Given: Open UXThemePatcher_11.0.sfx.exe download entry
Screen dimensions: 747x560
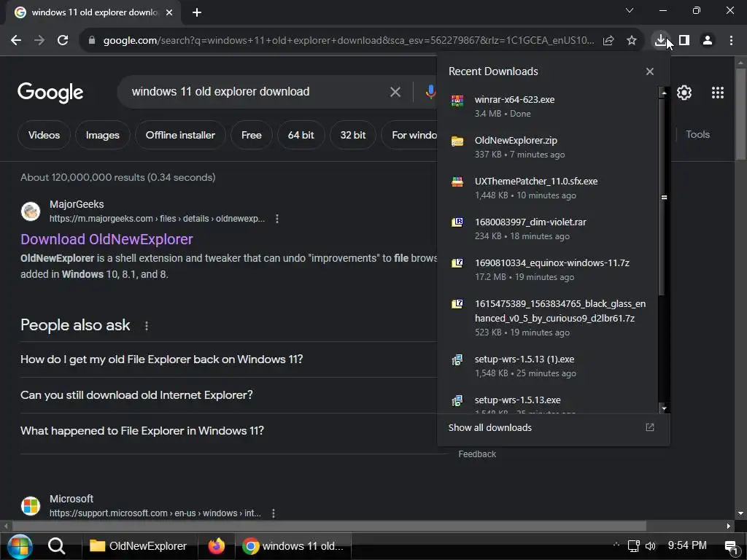Looking at the screenshot, I should click(x=548, y=188).
